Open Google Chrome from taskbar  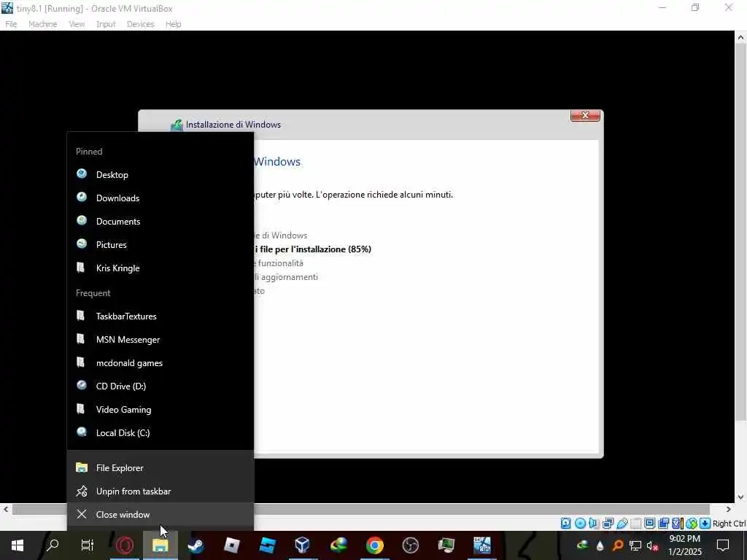coord(374,545)
